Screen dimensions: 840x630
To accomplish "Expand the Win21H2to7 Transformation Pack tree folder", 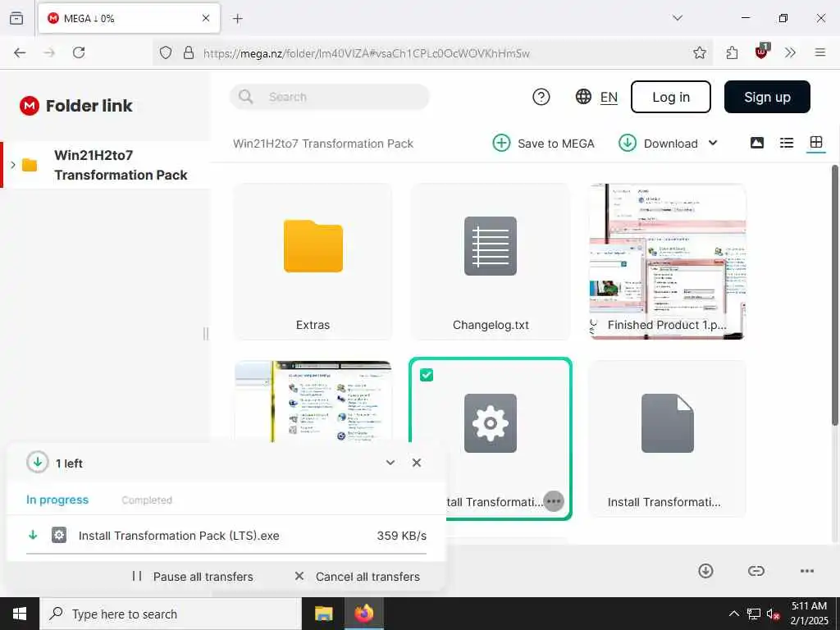I will (13, 164).
